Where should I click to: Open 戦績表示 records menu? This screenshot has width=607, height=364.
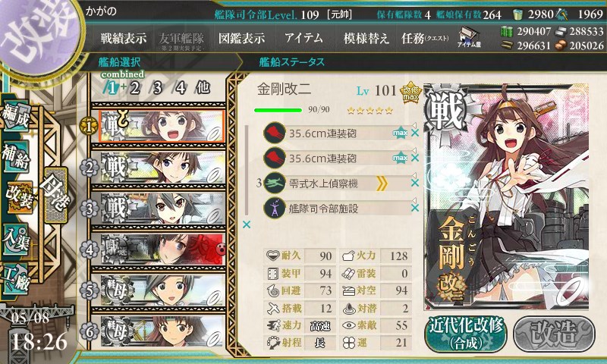[124, 38]
